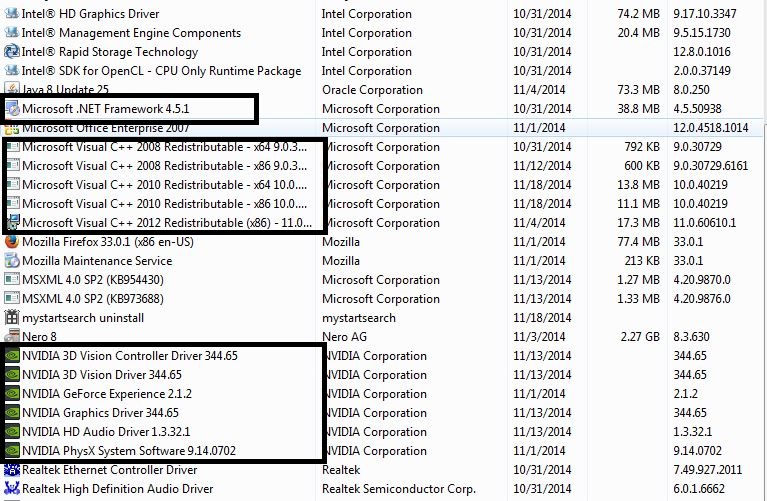The height and width of the screenshot is (501, 767).
Task: Click the 77.4 MB size cell
Action: pos(638,242)
